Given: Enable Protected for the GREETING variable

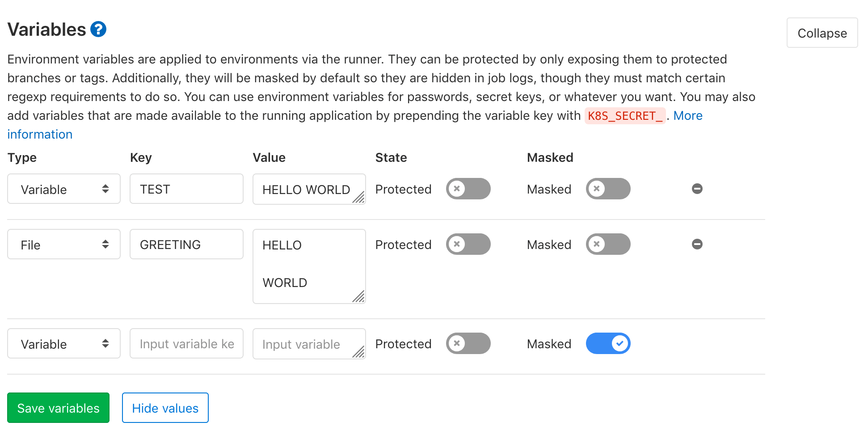Looking at the screenshot, I should click(x=468, y=244).
